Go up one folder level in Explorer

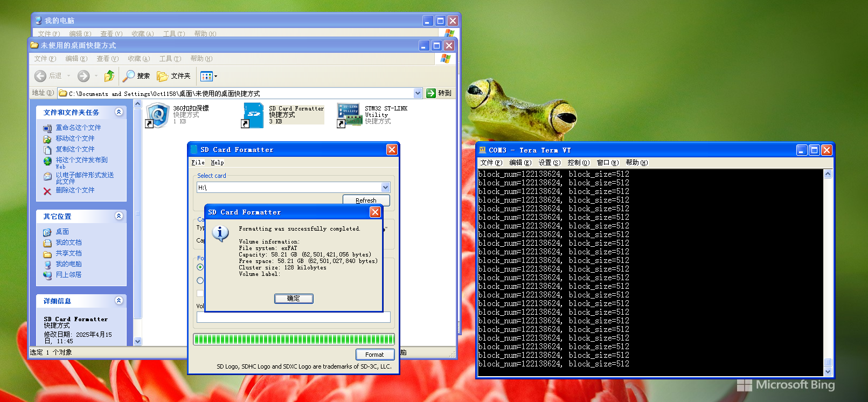tap(109, 76)
